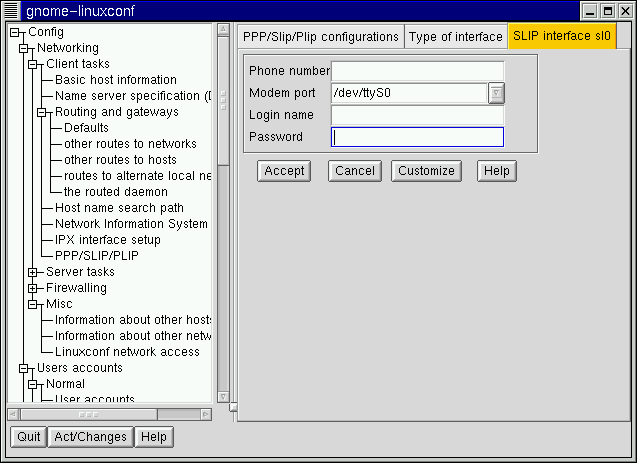Expand the Firewalling tree branch
Screen dimensions: 637x463
coord(33,288)
